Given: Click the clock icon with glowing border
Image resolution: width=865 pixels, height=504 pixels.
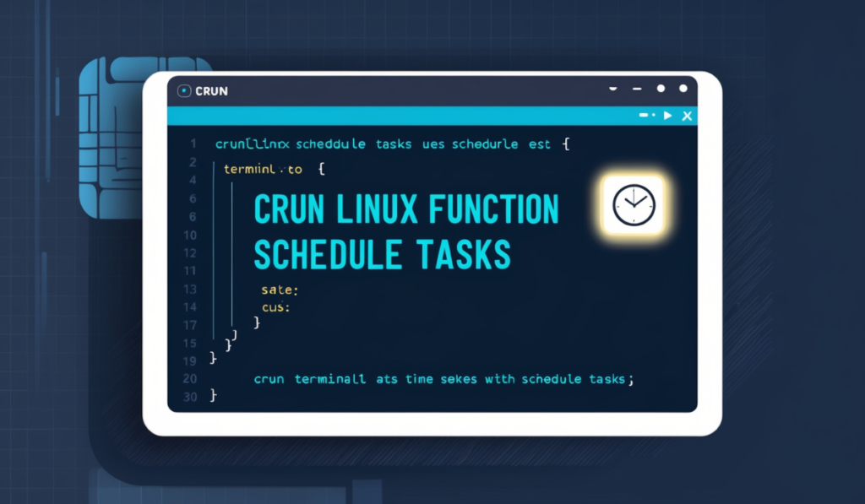Looking at the screenshot, I should click(634, 205).
